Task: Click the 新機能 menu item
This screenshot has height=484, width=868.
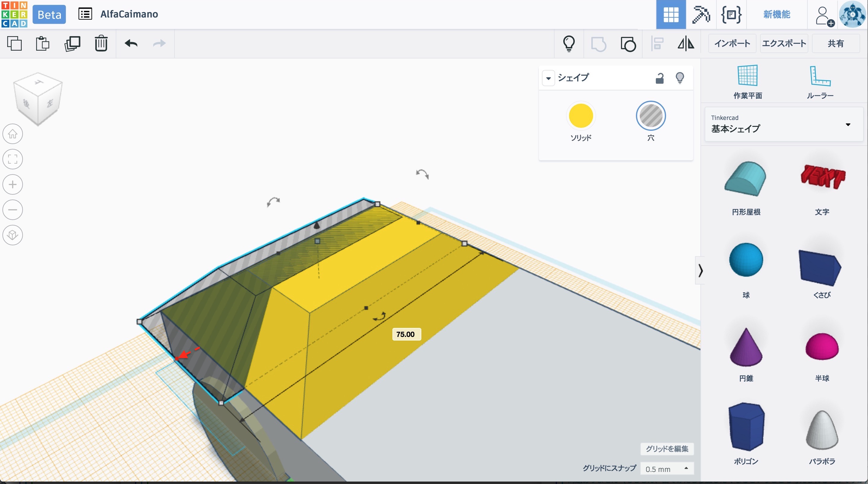Action: pos(776,14)
